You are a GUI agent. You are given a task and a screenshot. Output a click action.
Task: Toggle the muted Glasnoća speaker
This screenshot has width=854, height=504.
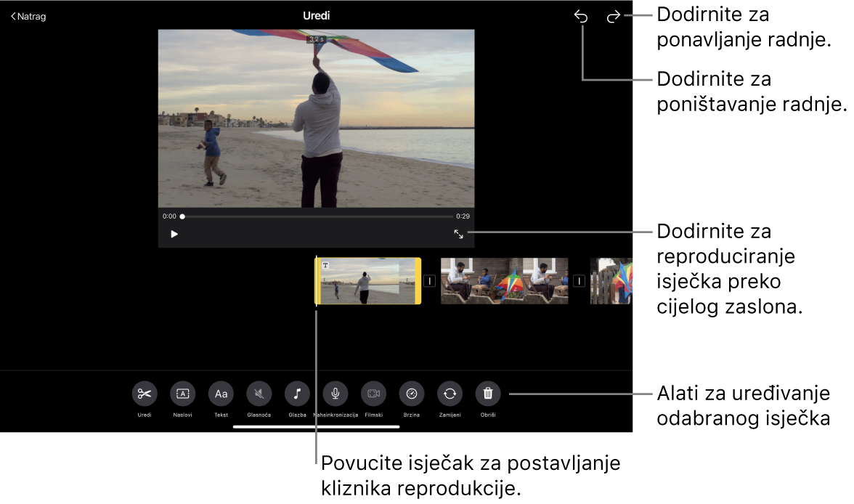pyautogui.click(x=259, y=394)
